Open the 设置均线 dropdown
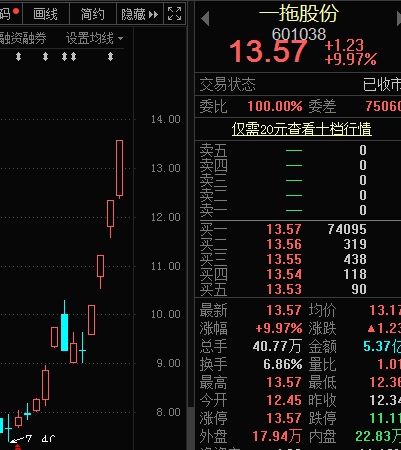Viewport: 401px width, 450px height. (x=95, y=39)
